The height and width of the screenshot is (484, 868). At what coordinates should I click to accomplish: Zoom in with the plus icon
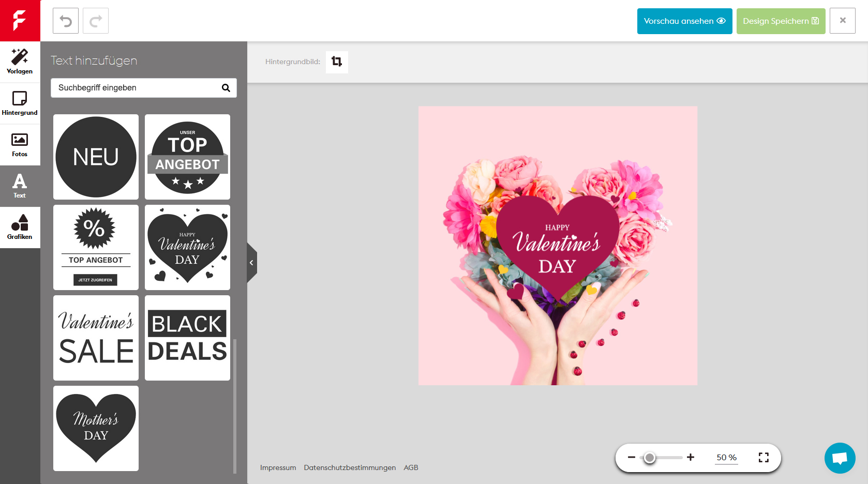pyautogui.click(x=691, y=457)
